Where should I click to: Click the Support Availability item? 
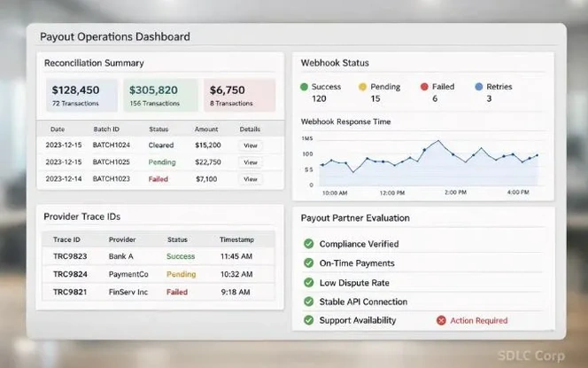click(x=358, y=320)
